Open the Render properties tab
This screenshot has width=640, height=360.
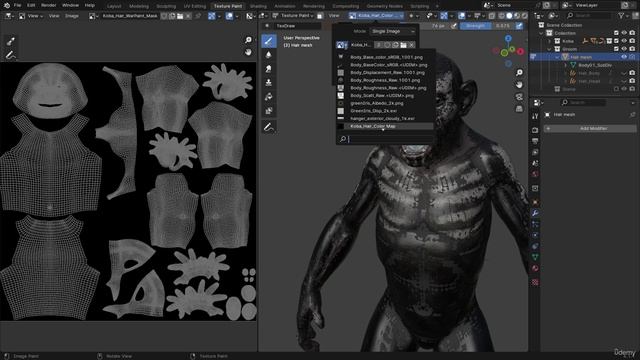pyautogui.click(x=535, y=130)
